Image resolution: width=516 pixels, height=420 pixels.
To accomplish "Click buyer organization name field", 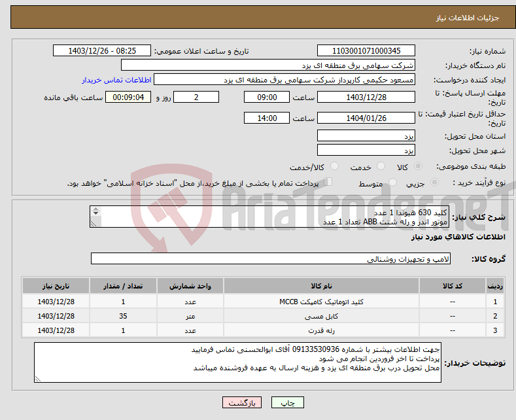I will tap(268, 65).
